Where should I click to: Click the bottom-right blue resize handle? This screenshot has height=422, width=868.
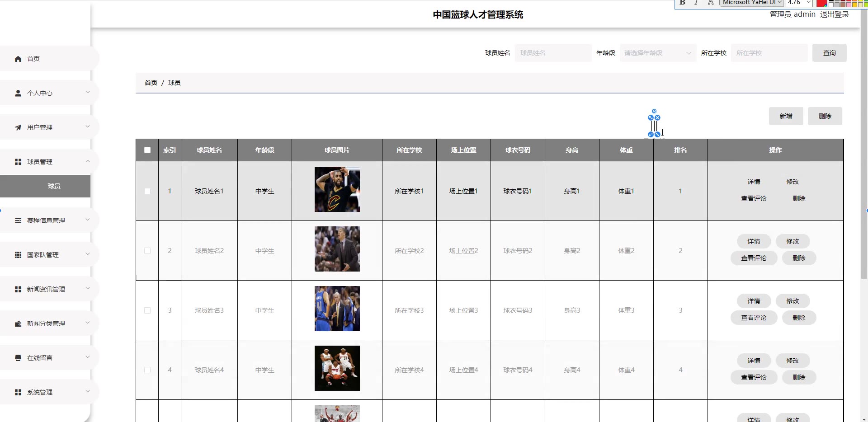coord(657,134)
